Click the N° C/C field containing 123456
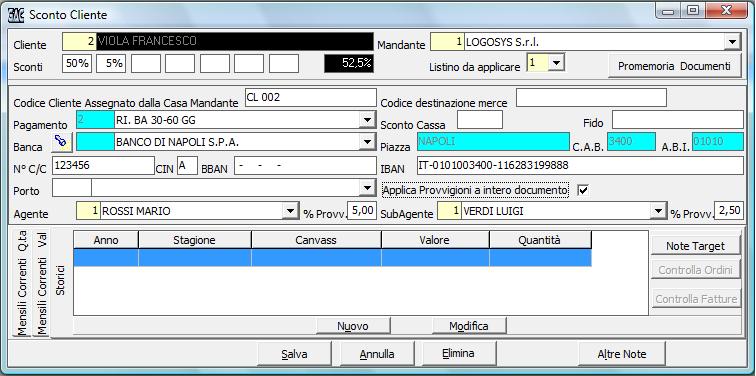This screenshot has height=376, width=756. (103, 165)
